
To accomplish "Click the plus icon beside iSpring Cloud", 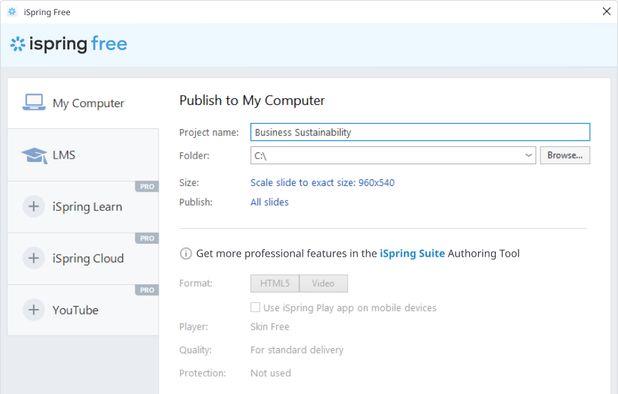I will click(34, 258).
